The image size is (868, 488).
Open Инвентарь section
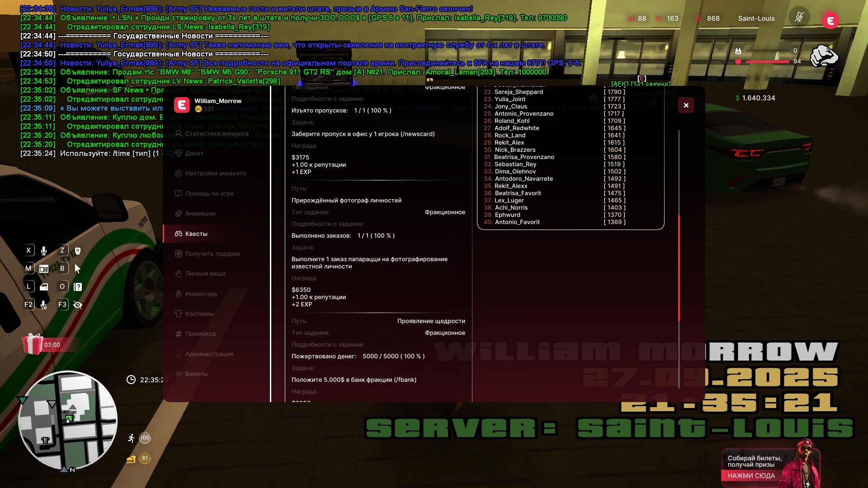click(x=201, y=294)
